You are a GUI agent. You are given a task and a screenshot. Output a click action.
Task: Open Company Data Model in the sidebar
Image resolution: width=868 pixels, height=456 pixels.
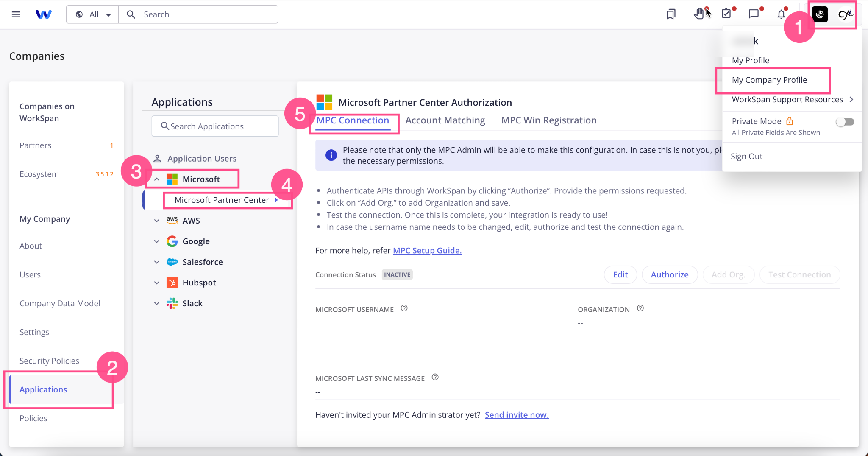60,303
